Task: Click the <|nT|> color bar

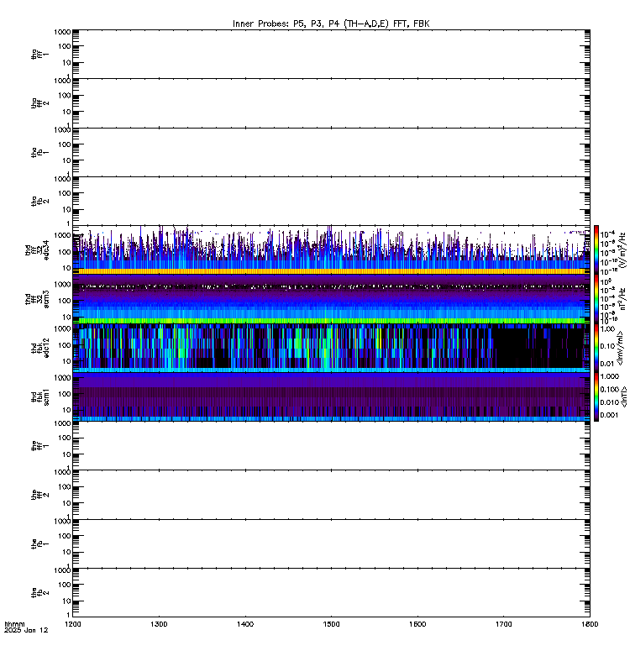Action: [x=596, y=396]
